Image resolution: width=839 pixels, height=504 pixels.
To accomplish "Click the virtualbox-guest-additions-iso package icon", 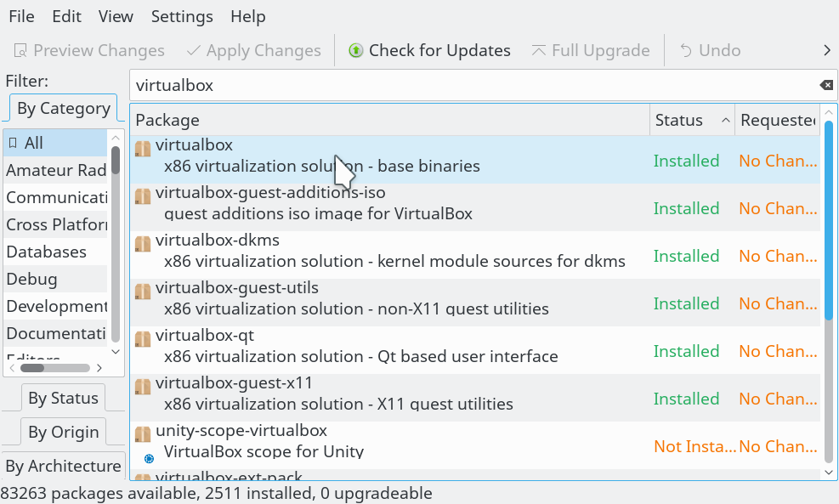I will click(x=143, y=196).
